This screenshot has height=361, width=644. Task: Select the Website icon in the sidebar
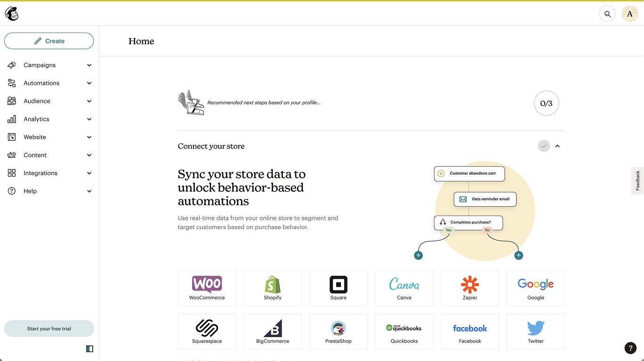pyautogui.click(x=12, y=136)
